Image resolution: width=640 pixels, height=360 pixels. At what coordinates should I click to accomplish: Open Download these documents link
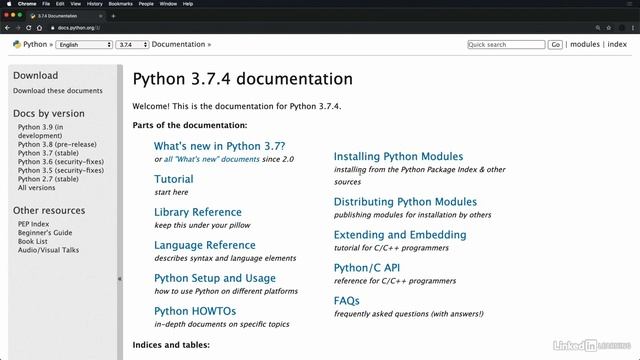pos(58,91)
